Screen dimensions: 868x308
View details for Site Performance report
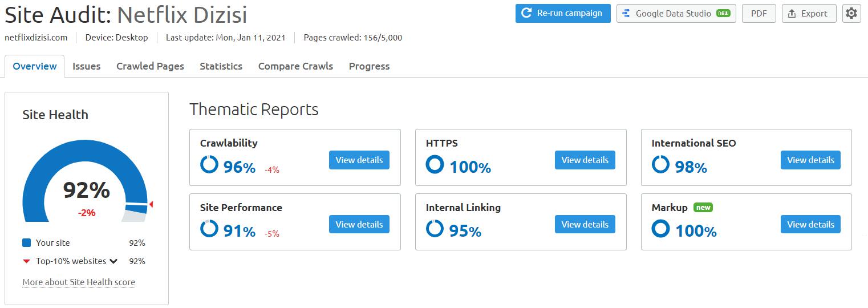(359, 224)
